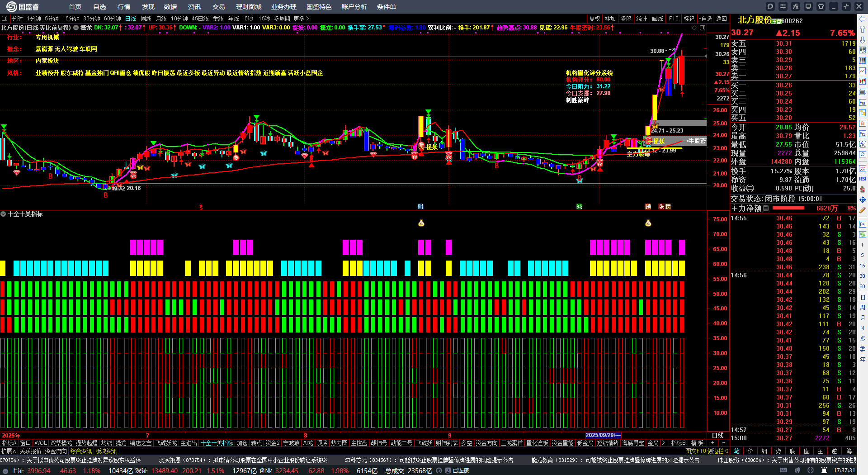The image size is (868, 475).
Task: Click the down arrow icon in right sidebar
Action: [x=863, y=40]
